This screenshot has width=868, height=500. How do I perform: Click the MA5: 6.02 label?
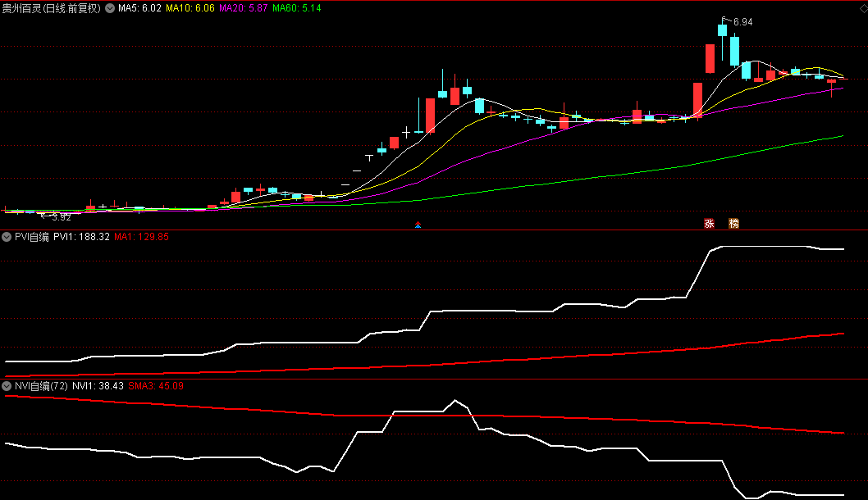(x=139, y=8)
